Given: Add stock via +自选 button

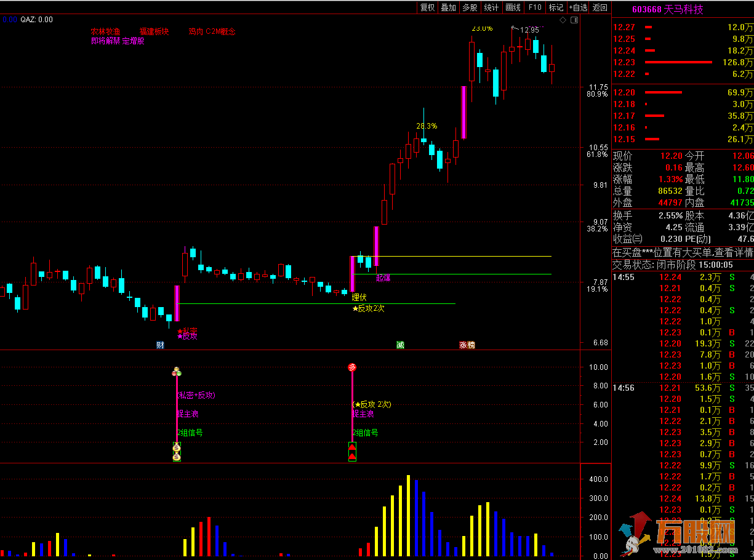Looking at the screenshot, I should pos(578,7).
